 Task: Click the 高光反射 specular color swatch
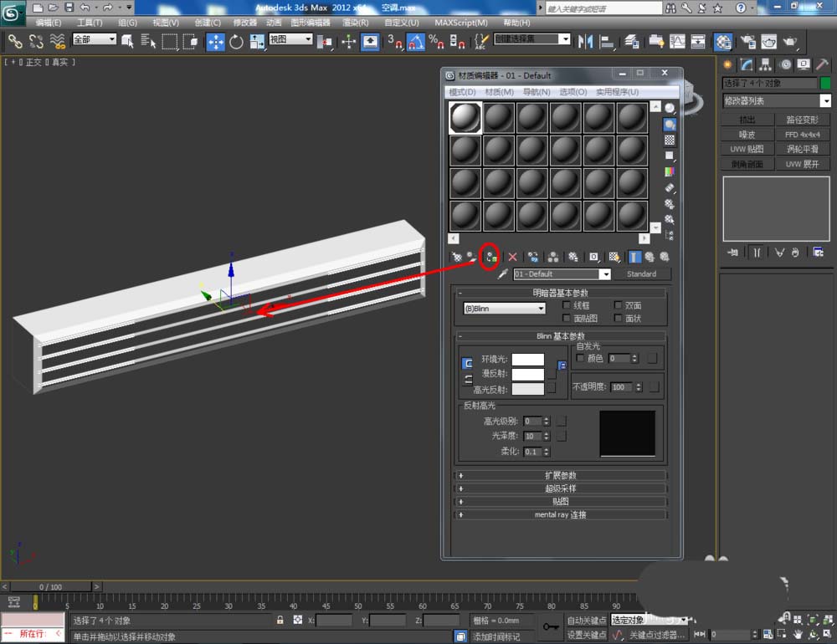pos(528,389)
